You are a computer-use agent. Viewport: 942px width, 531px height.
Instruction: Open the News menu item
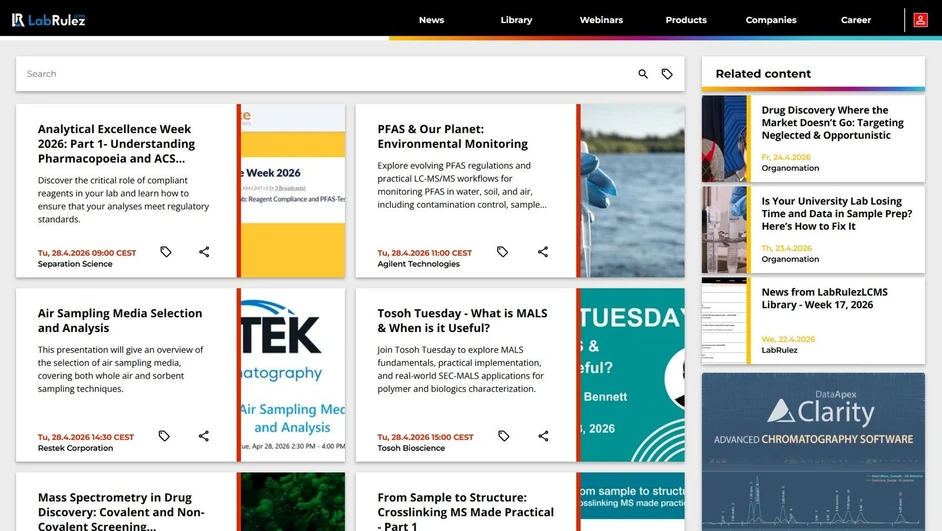[431, 20]
